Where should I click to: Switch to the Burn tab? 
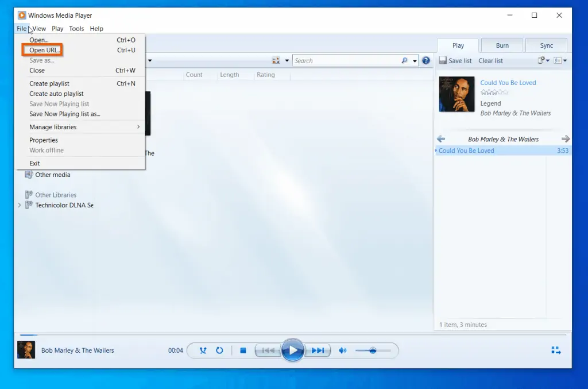(x=501, y=45)
